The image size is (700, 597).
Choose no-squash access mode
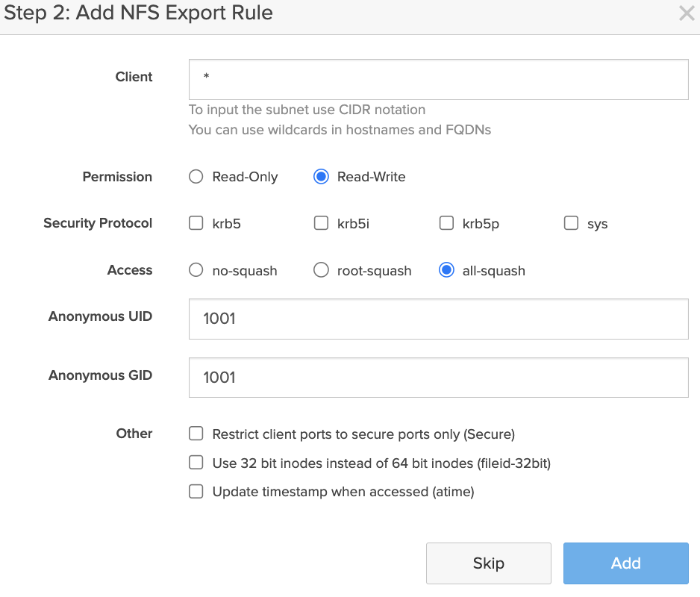pyautogui.click(x=196, y=270)
